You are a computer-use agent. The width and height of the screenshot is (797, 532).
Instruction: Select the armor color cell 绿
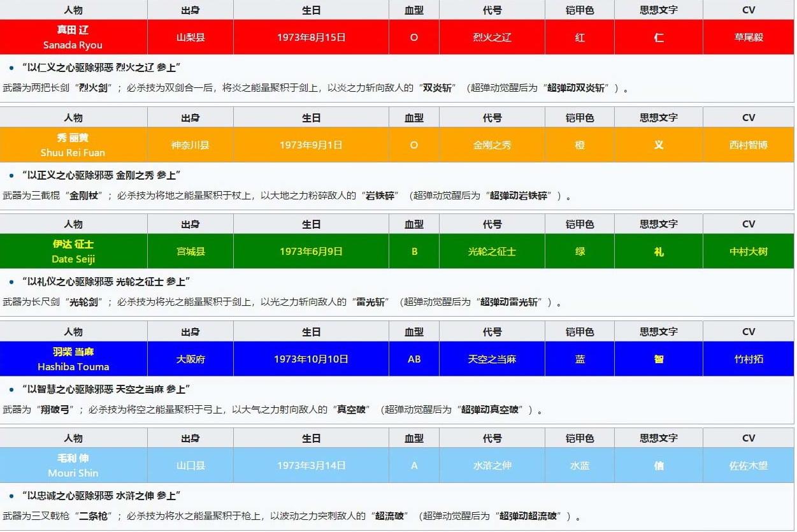pyautogui.click(x=580, y=251)
